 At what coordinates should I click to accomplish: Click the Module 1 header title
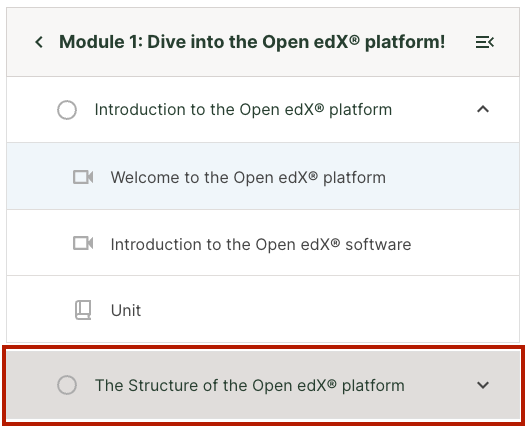coord(252,42)
